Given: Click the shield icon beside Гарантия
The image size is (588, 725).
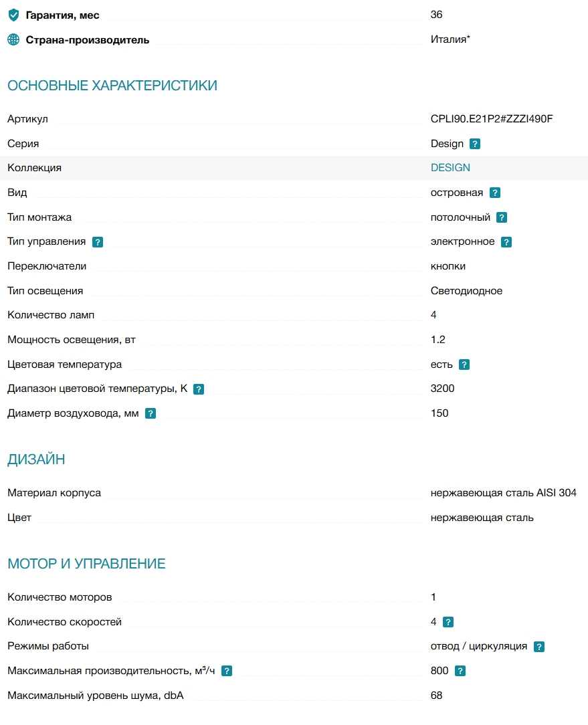Looking at the screenshot, I should coord(14,15).
